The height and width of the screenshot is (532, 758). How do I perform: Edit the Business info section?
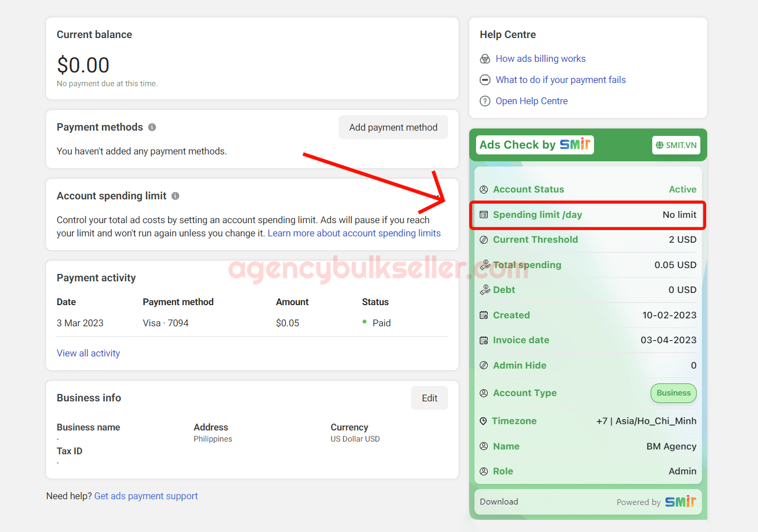(429, 398)
